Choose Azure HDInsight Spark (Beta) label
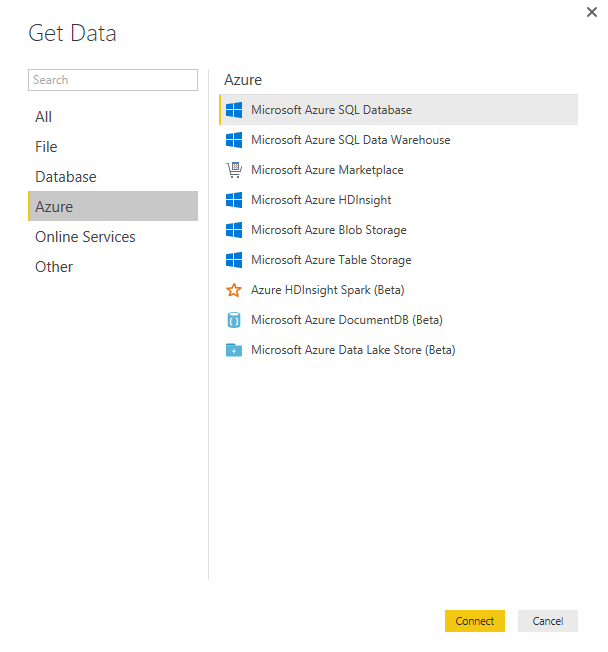This screenshot has height=652, width=608. (x=327, y=290)
